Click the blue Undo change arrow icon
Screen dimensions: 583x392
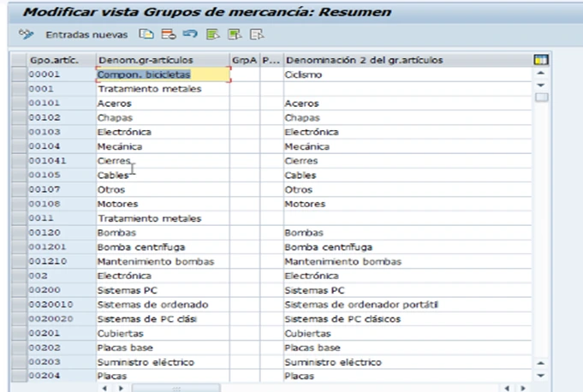tap(190, 34)
